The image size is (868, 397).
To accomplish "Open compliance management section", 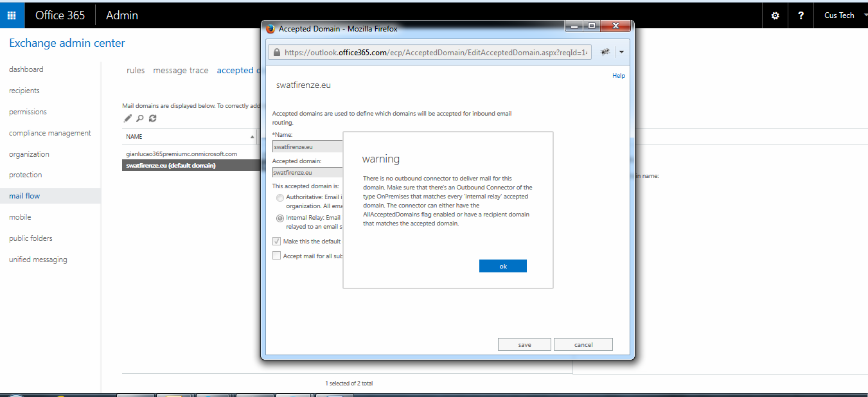I will (x=50, y=133).
